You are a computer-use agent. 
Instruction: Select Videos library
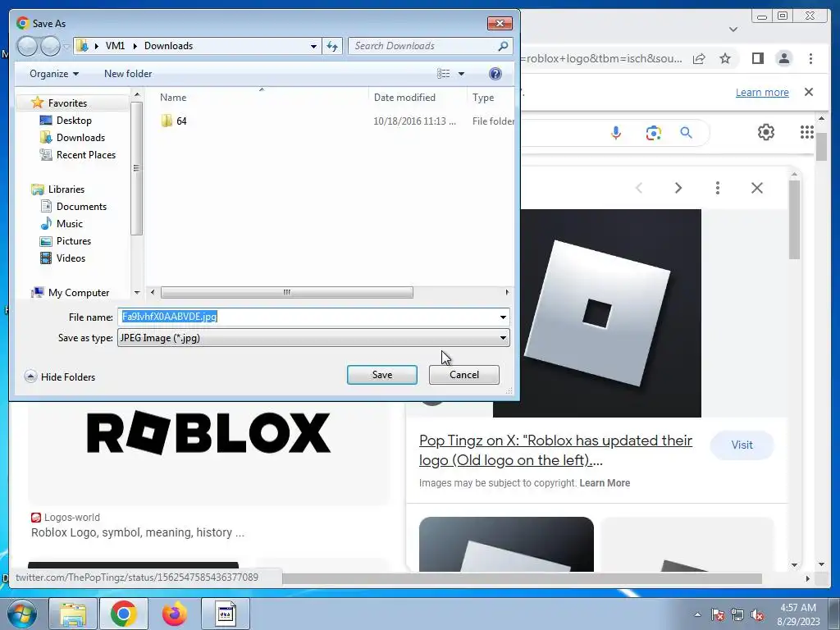(x=71, y=258)
